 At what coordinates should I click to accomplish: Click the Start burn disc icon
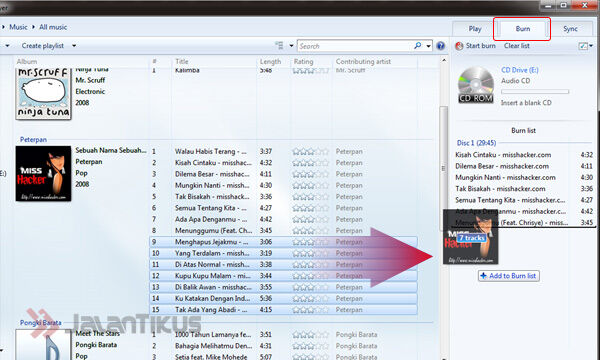click(459, 46)
